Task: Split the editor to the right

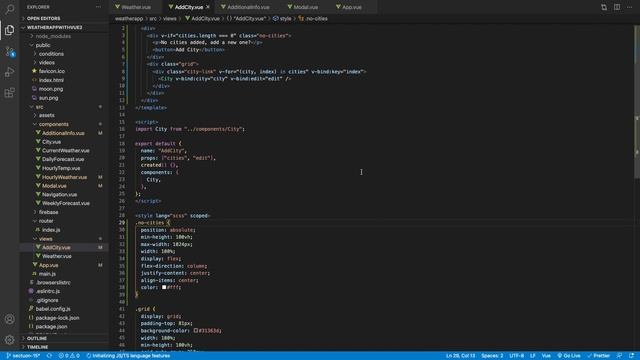Action: pyautogui.click(x=617, y=7)
